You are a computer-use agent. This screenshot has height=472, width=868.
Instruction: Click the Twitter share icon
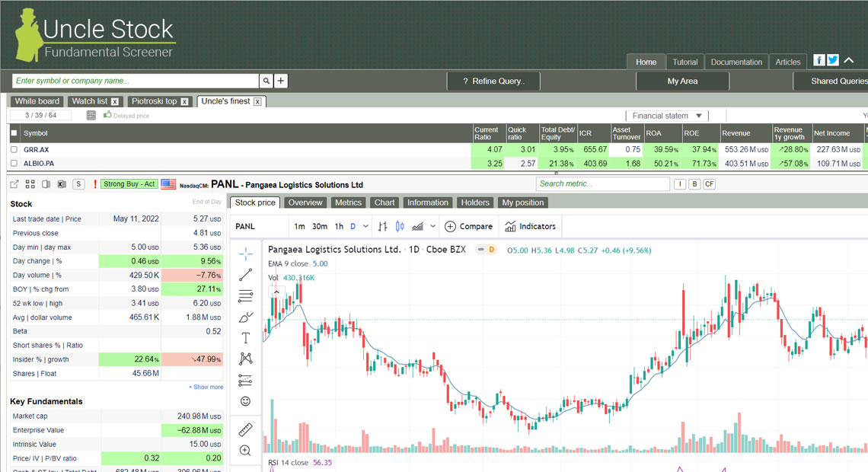coord(834,59)
